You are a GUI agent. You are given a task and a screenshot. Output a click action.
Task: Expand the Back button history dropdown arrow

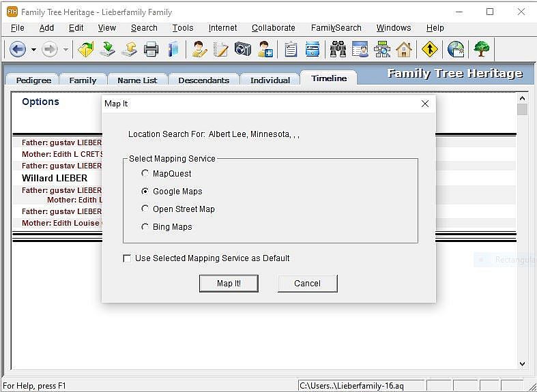[x=33, y=49]
